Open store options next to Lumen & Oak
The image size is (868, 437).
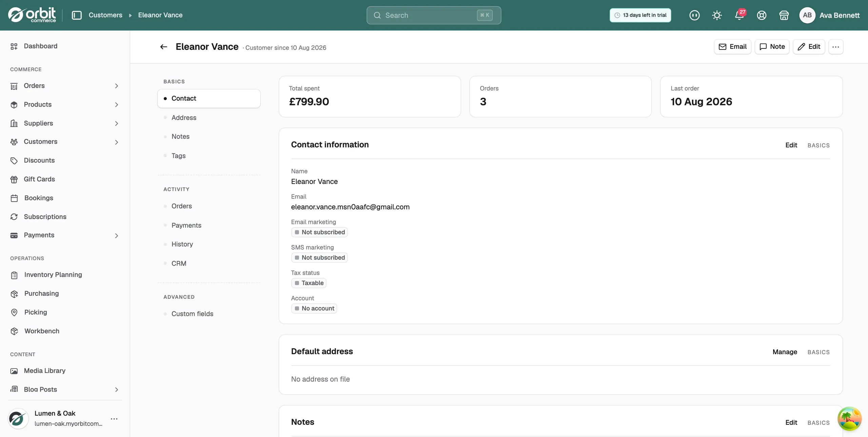coord(114,419)
